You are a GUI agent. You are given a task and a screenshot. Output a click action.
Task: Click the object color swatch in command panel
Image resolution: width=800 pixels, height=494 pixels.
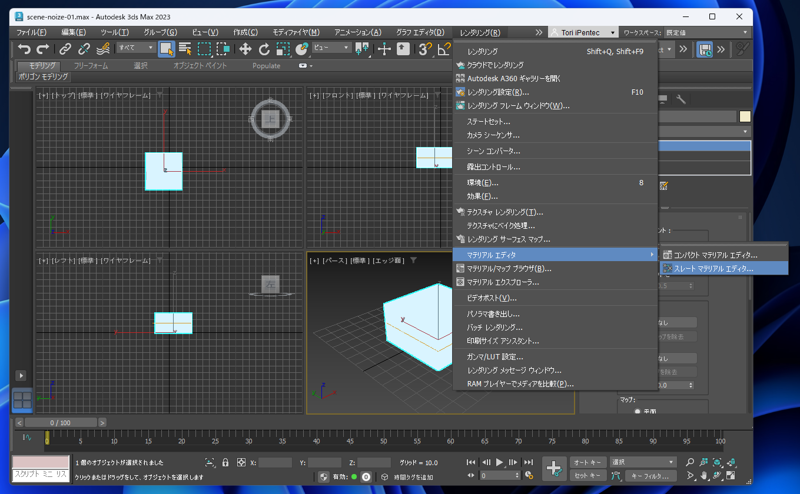[x=745, y=116]
